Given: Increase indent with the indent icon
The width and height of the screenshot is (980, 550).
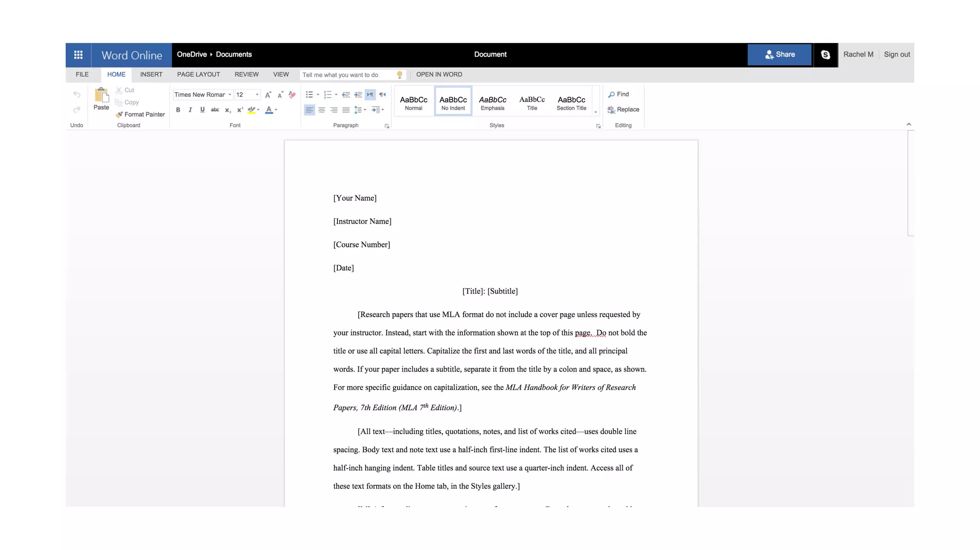Looking at the screenshot, I should pos(358,95).
